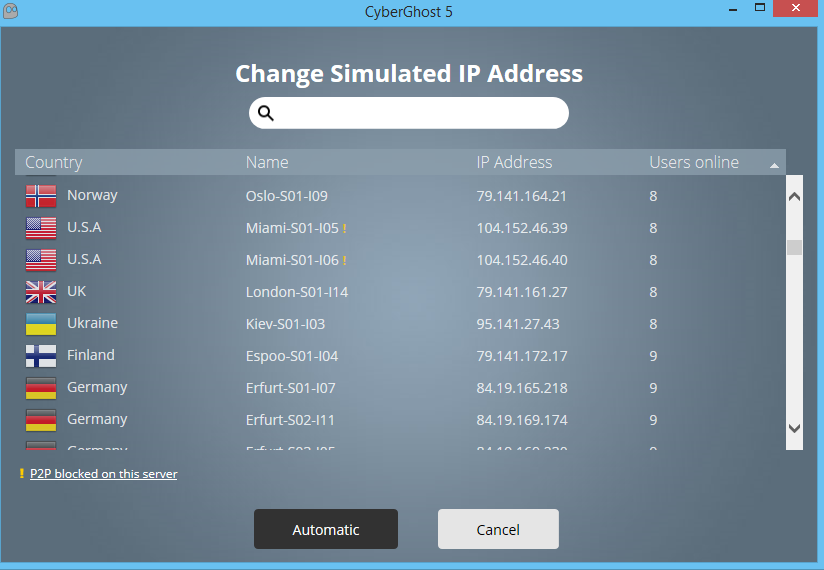Screen dimensions: 824x570
Task: Sort by the Users online column header
Action: [694, 162]
